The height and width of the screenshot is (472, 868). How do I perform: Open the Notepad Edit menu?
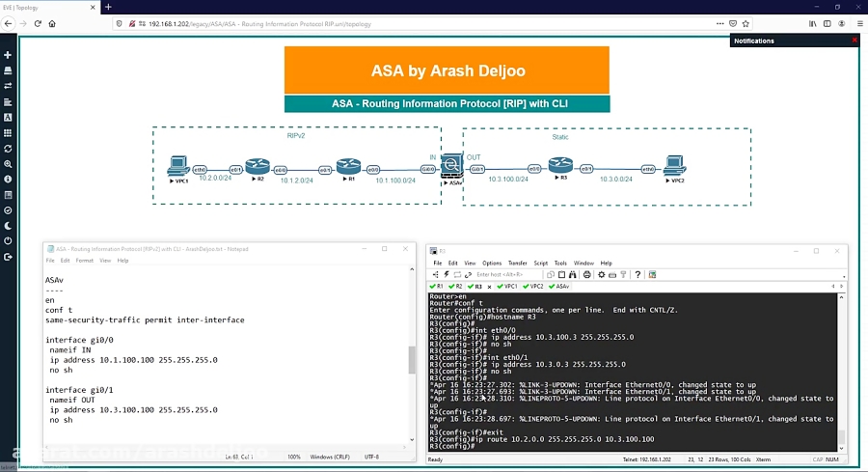65,261
